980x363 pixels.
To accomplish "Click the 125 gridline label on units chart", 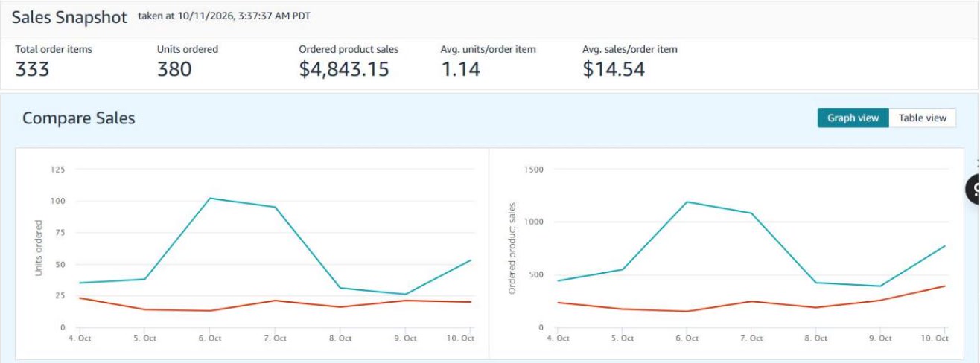I will click(57, 170).
